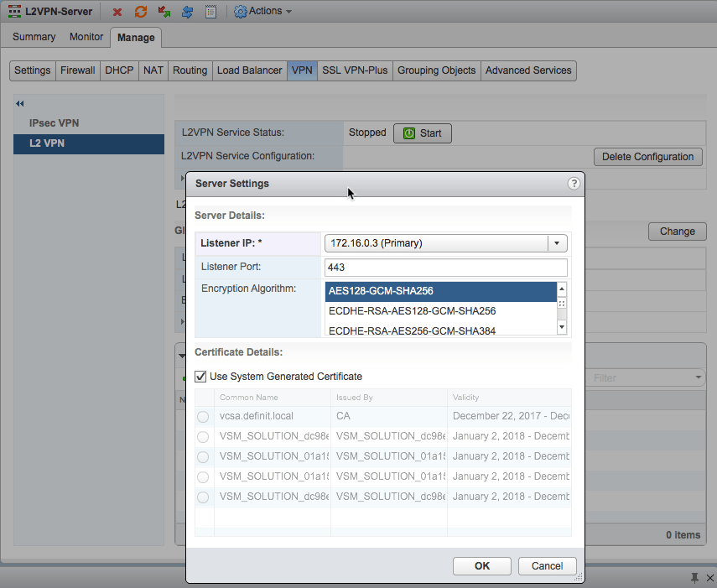Click the Listener Port input field

tap(445, 268)
